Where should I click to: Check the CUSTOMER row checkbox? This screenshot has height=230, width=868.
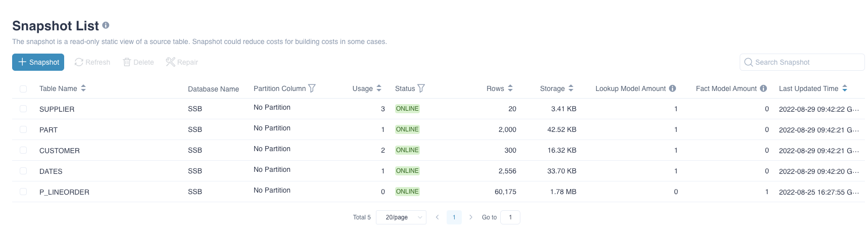pyautogui.click(x=23, y=150)
